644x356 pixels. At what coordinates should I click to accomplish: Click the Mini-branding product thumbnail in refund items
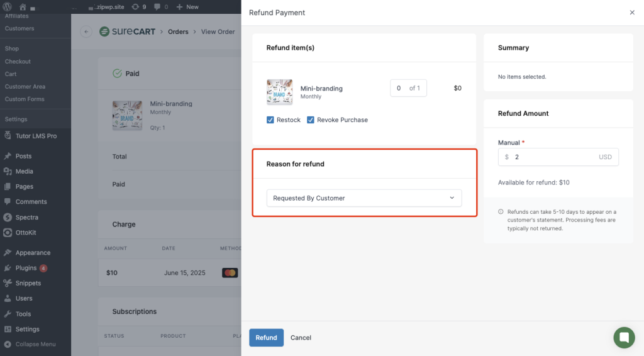pos(279,92)
